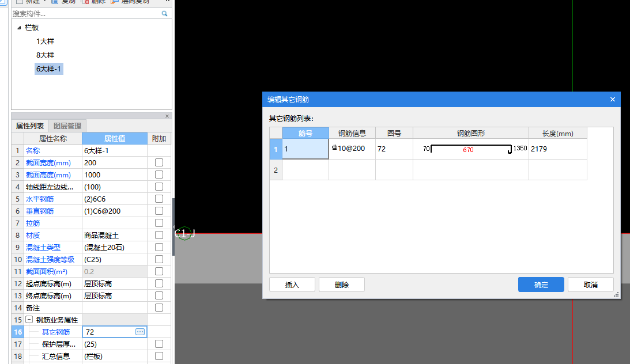630x364 pixels.
Task: Check the 水平钢筋 附加 checkbox
Action: coord(159,199)
